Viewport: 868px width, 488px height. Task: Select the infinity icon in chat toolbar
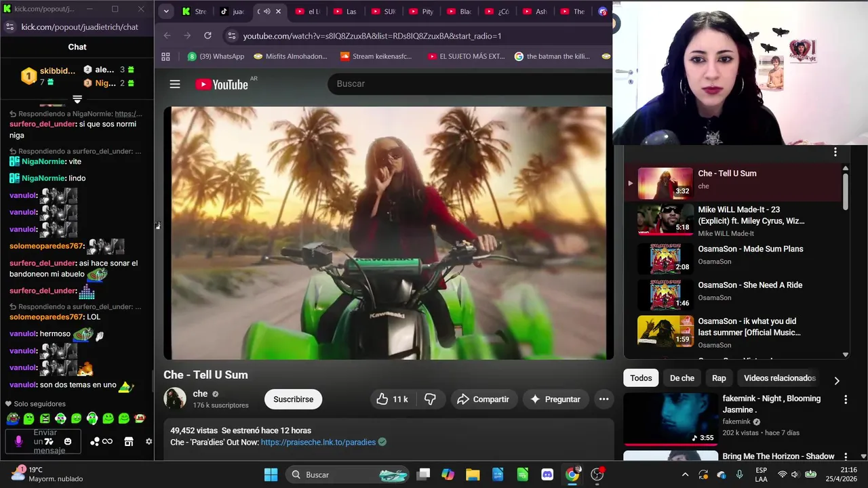click(x=107, y=441)
